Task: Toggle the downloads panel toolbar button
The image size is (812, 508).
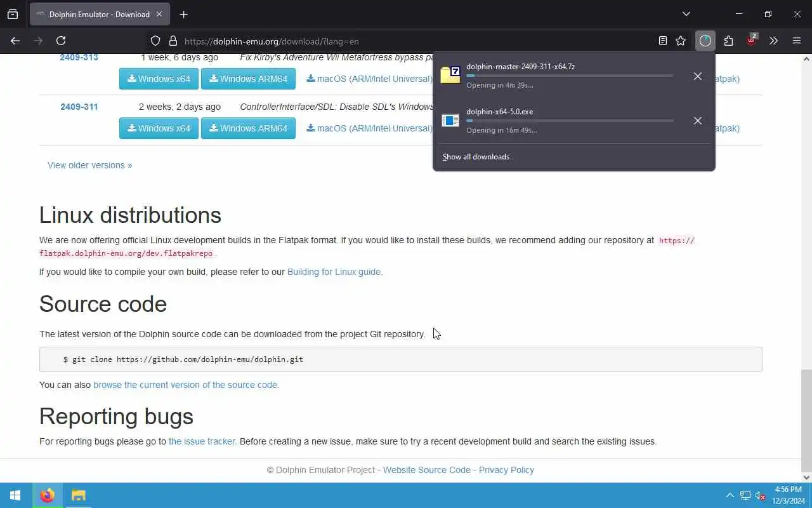Action: (x=705, y=41)
